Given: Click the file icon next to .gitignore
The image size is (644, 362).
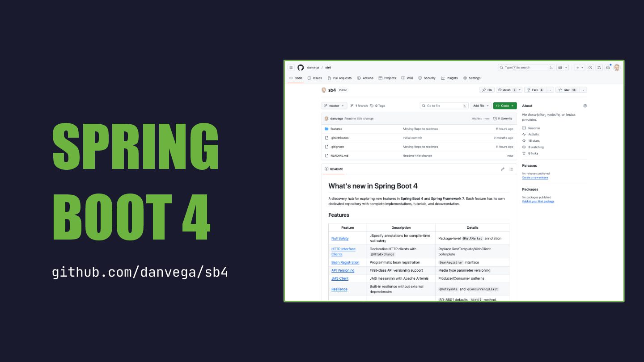Looking at the screenshot, I should point(326,147).
